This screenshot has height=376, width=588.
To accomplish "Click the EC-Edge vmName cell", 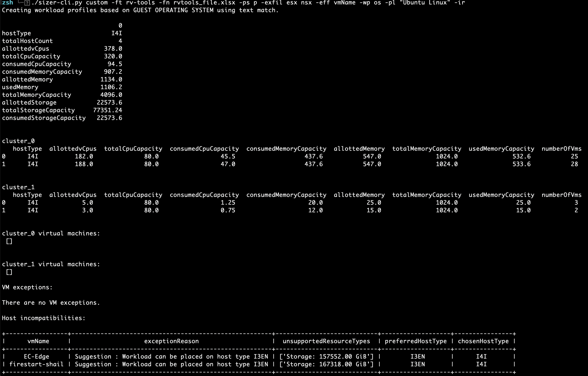I will pos(36,357).
